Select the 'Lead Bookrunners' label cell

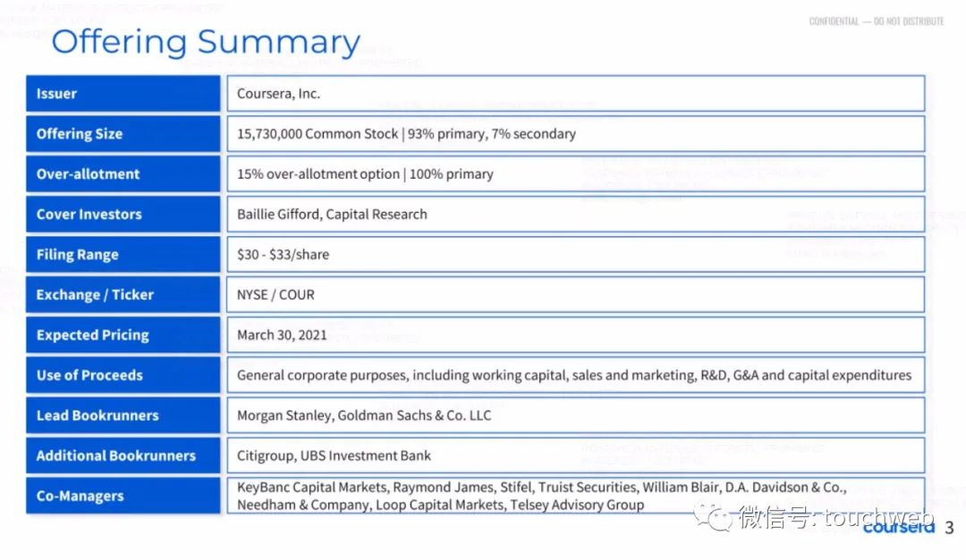(123, 415)
